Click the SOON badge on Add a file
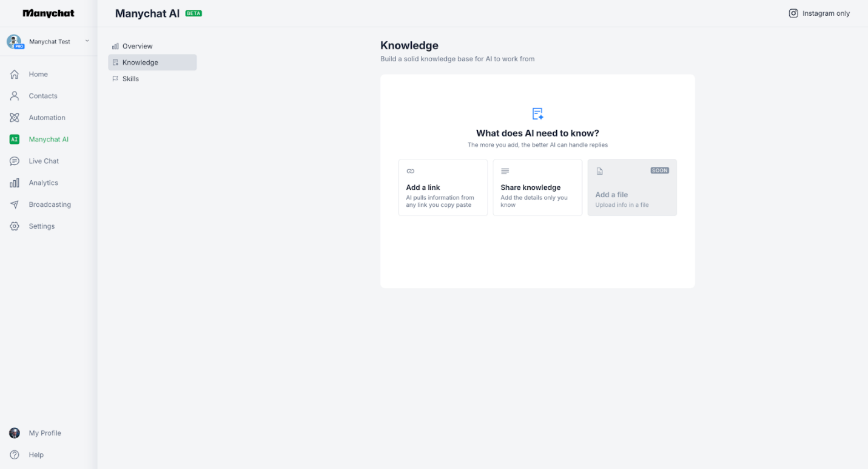The width and height of the screenshot is (868, 469). coord(660,170)
